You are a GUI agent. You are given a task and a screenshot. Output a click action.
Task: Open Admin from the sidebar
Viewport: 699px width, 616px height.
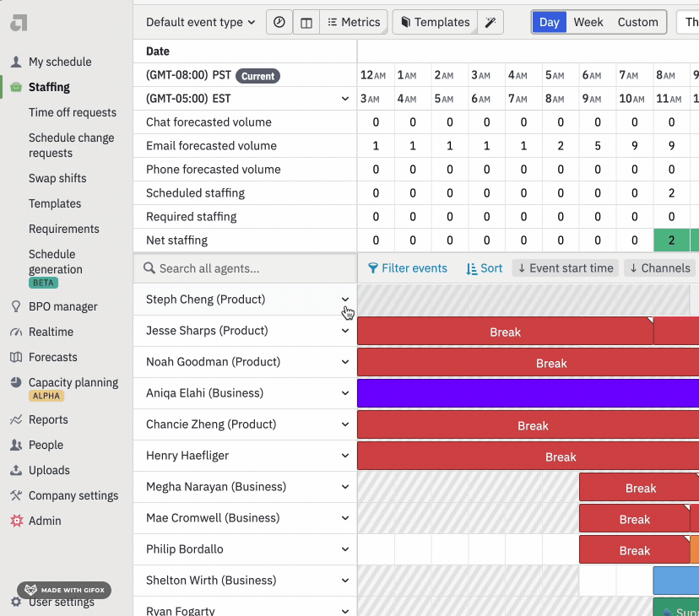(x=45, y=521)
